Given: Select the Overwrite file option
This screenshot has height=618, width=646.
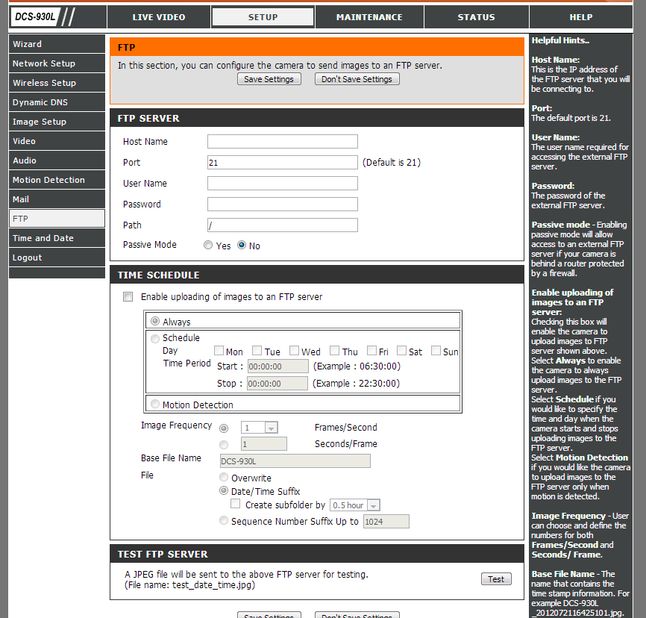Looking at the screenshot, I should click(x=224, y=477).
